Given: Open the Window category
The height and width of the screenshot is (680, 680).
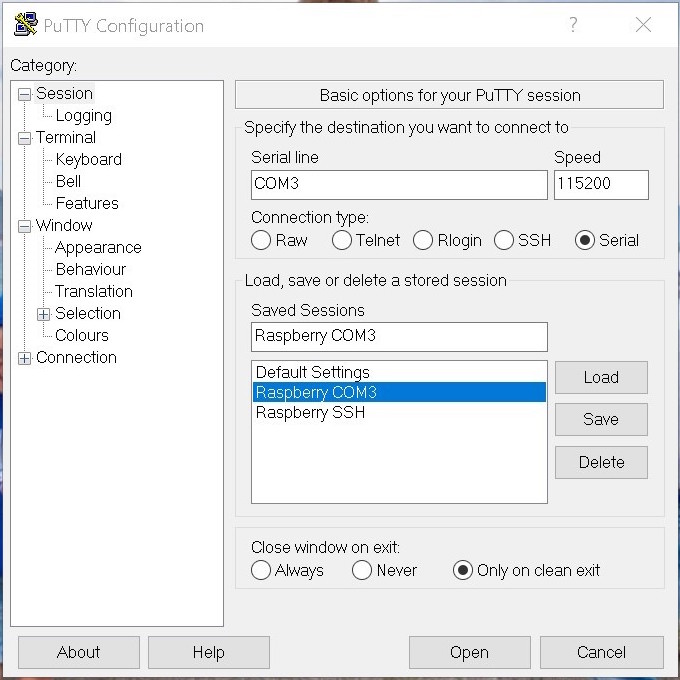Looking at the screenshot, I should pos(64,225).
